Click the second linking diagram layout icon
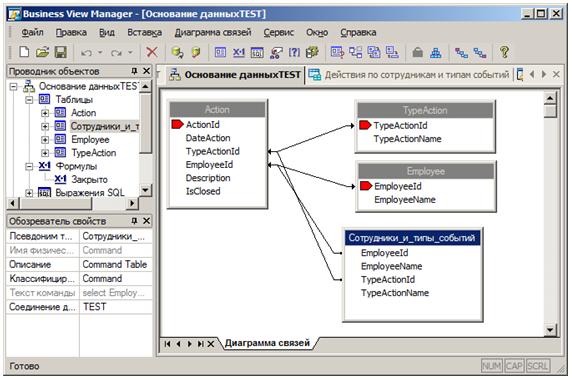 [x=355, y=52]
